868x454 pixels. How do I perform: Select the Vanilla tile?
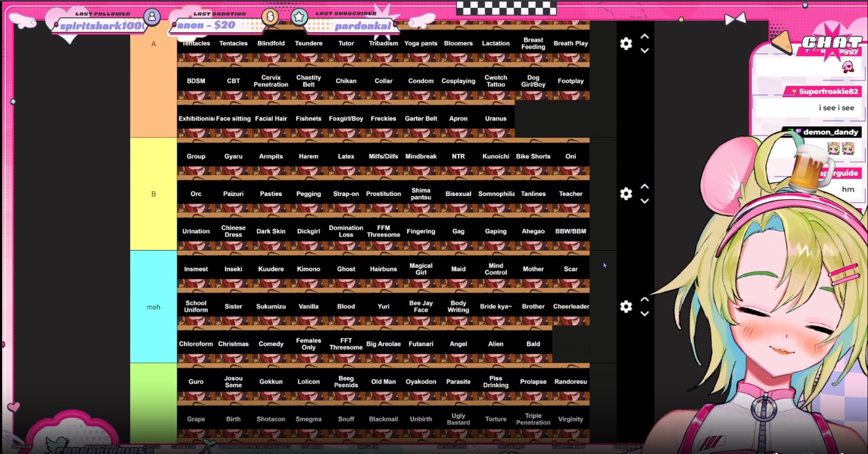coord(308,307)
